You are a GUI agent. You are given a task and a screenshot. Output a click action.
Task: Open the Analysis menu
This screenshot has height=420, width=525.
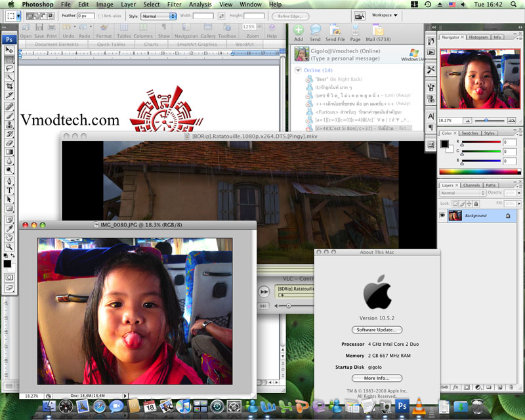click(200, 5)
